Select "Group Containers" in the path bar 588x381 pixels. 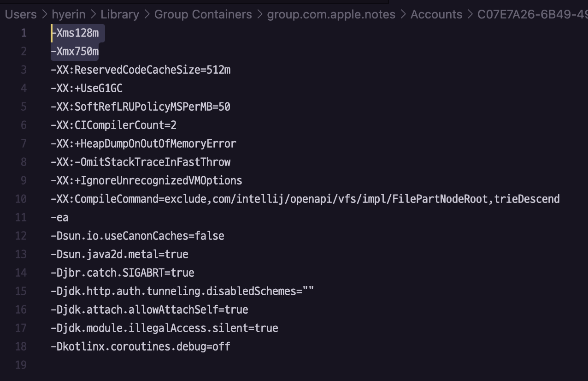[x=203, y=14]
